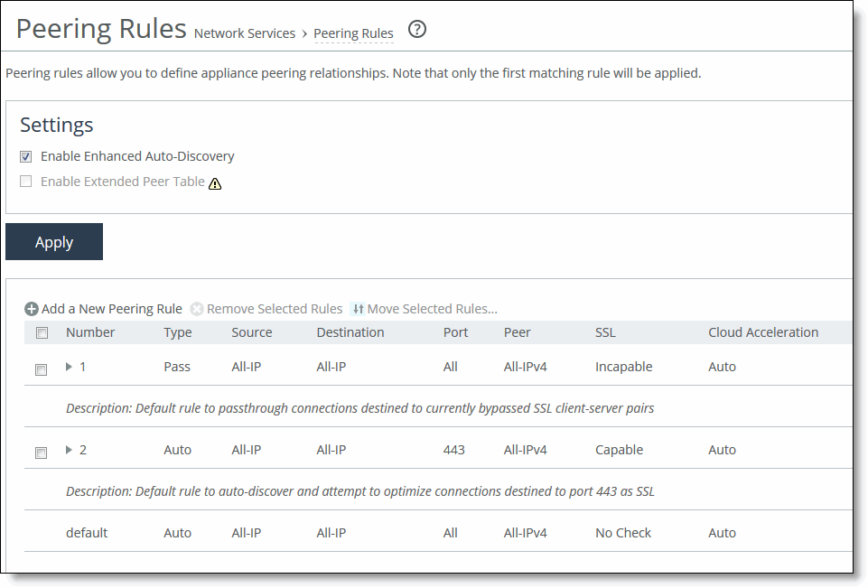Click Move Selected Rules link text

[432, 309]
